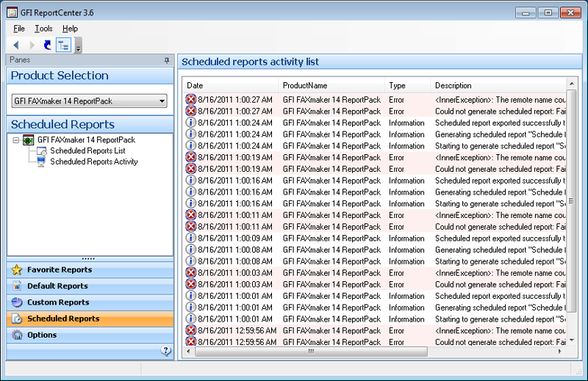Screen dimensions: 588x381
Task: Click the Scheduled Reports Activity icon
Action: (41, 162)
